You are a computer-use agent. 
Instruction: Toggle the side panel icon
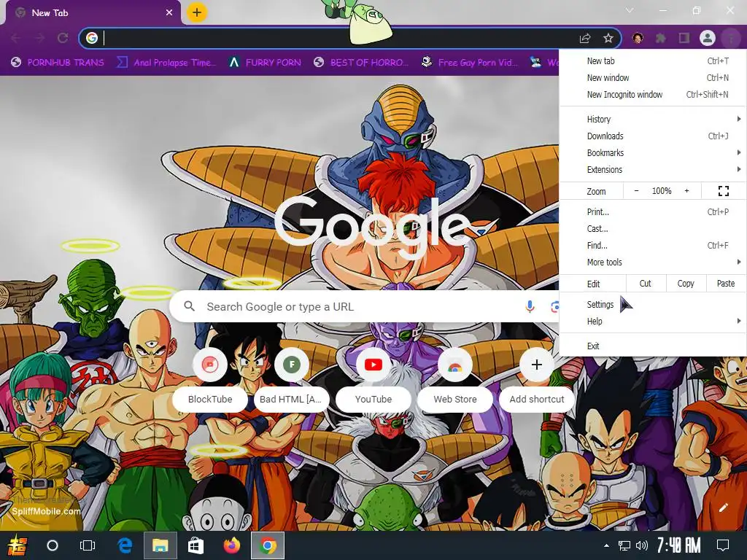(x=684, y=38)
